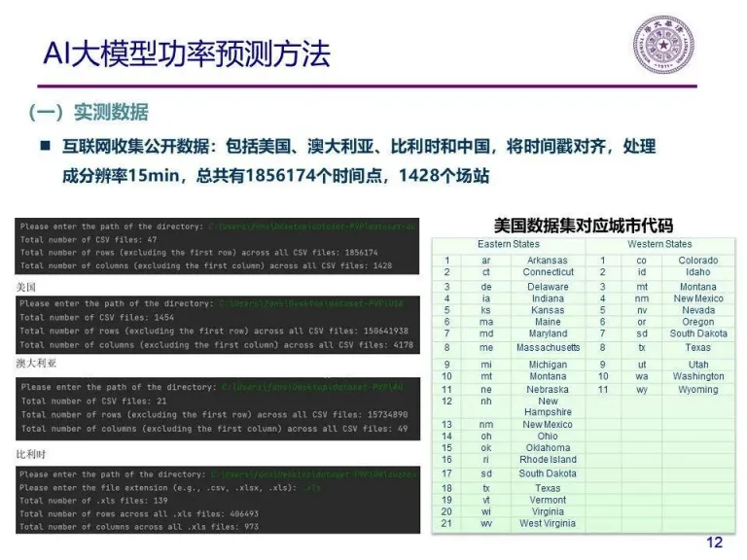This screenshot has width=747, height=560.
Task: Click the "Rhode Island" table cell
Action: [548, 460]
